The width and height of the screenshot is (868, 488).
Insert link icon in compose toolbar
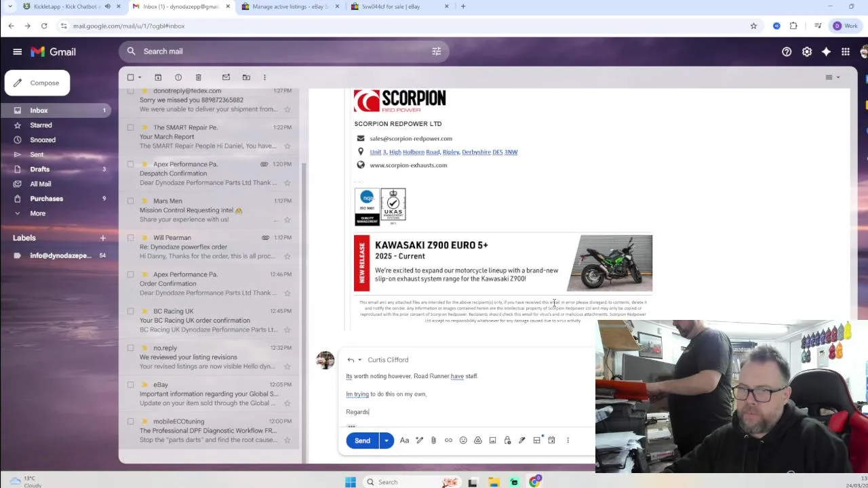click(x=448, y=441)
